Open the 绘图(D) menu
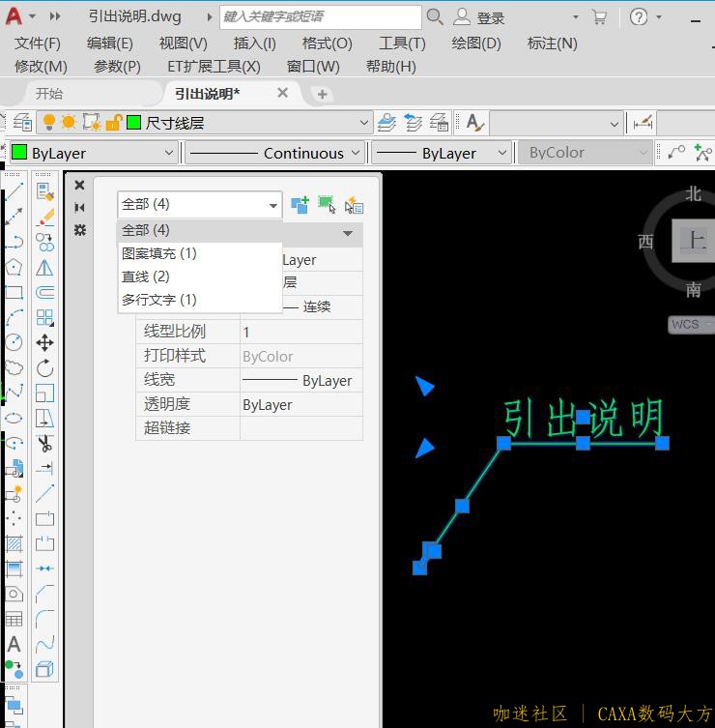715x728 pixels. [475, 43]
